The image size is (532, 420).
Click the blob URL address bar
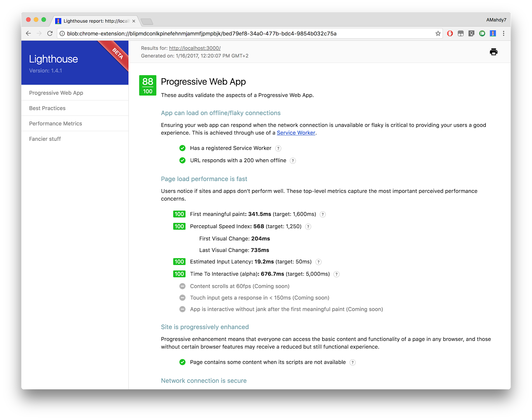pyautogui.click(x=249, y=33)
